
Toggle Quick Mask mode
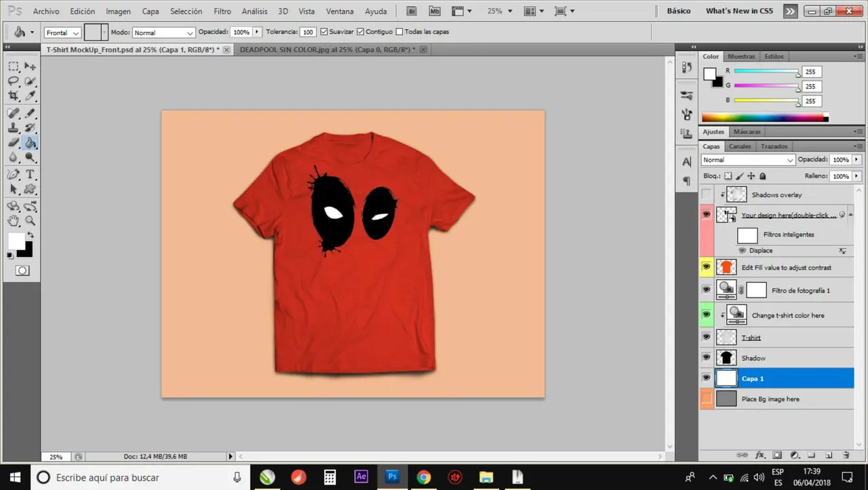click(x=22, y=270)
